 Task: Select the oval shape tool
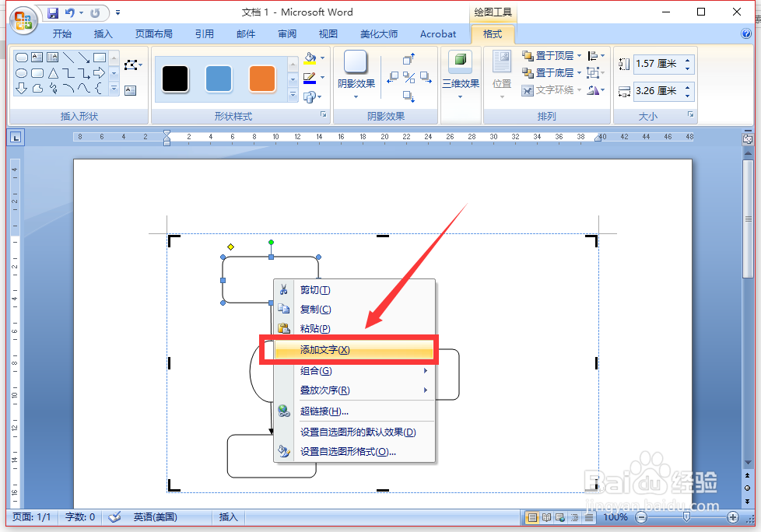[21, 72]
